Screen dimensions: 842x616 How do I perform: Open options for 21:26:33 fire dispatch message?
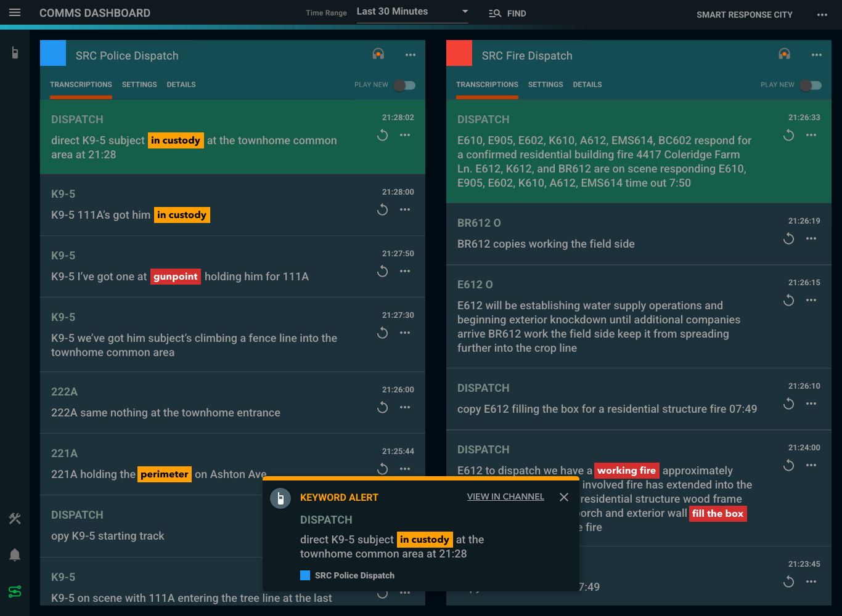click(811, 135)
